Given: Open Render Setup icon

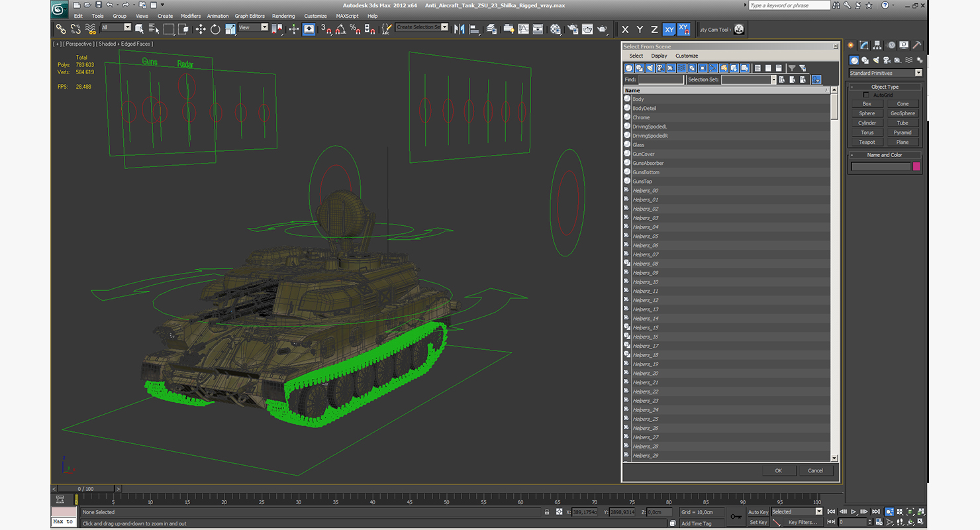Looking at the screenshot, I should click(x=572, y=29).
